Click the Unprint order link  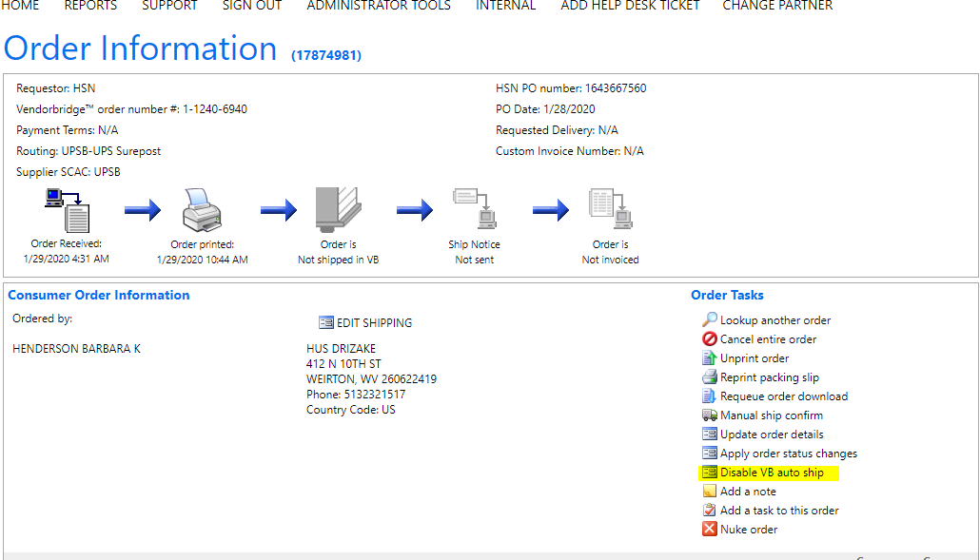755,358
